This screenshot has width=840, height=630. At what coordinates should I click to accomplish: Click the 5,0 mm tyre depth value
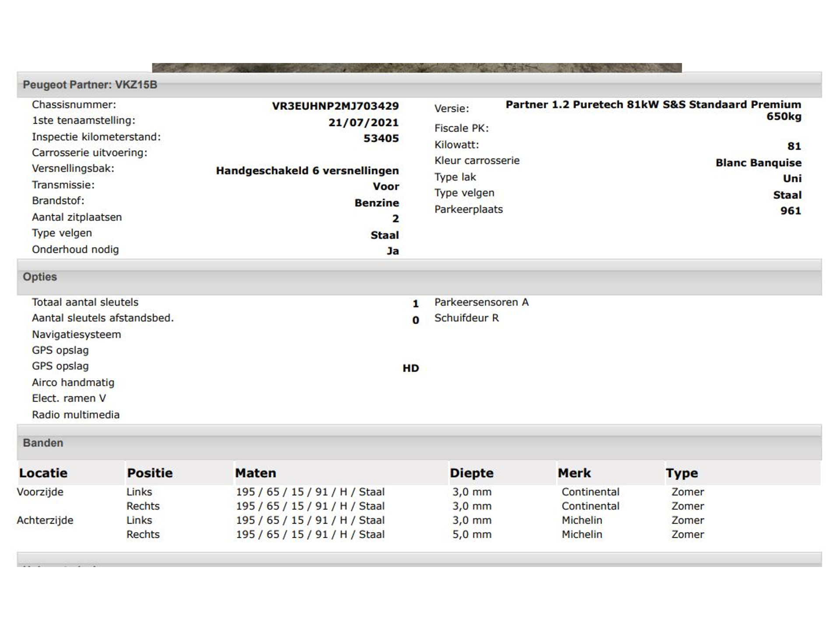tap(472, 535)
